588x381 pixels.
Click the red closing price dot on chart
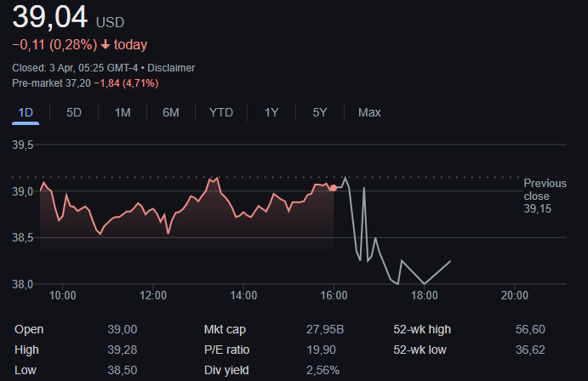(x=333, y=188)
